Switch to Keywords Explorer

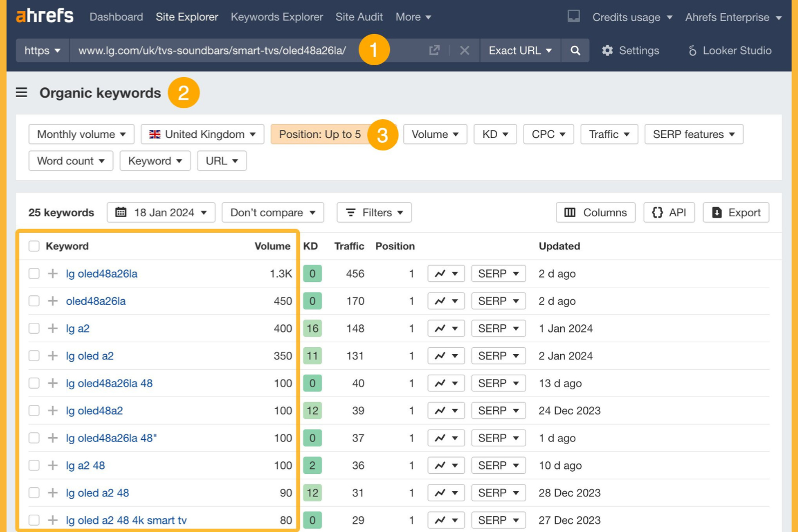click(277, 17)
